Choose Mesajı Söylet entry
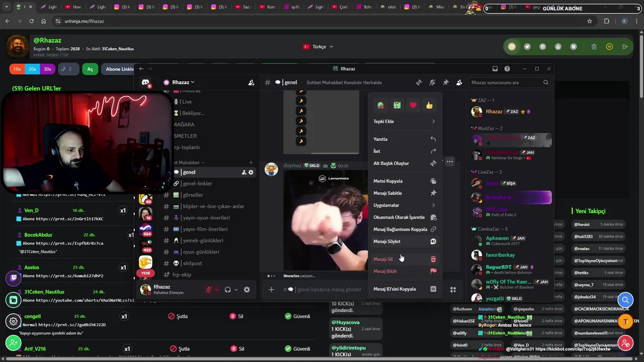644x362 pixels. pos(405,241)
